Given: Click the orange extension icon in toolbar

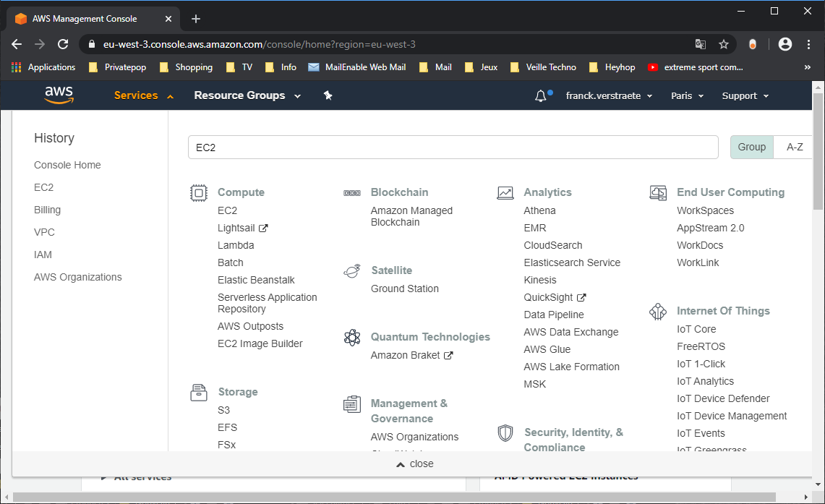Looking at the screenshot, I should click(753, 44).
